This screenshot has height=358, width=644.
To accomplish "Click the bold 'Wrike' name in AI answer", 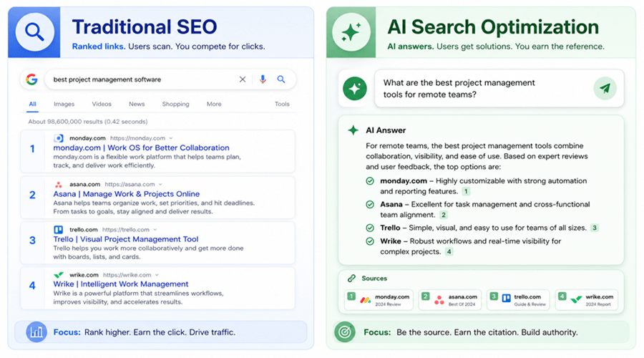I will [391, 241].
